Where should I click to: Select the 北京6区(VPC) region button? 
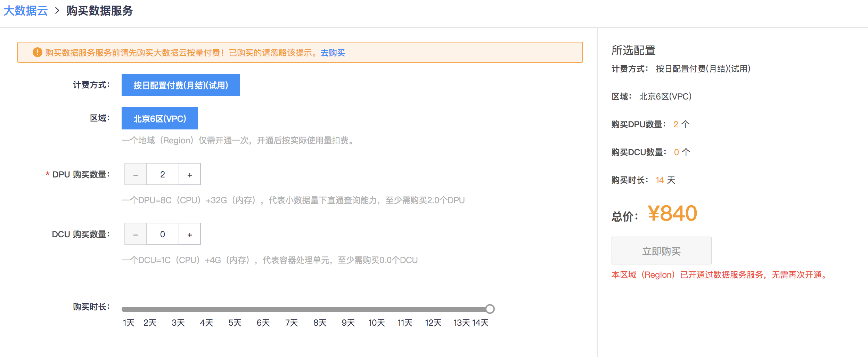[159, 118]
